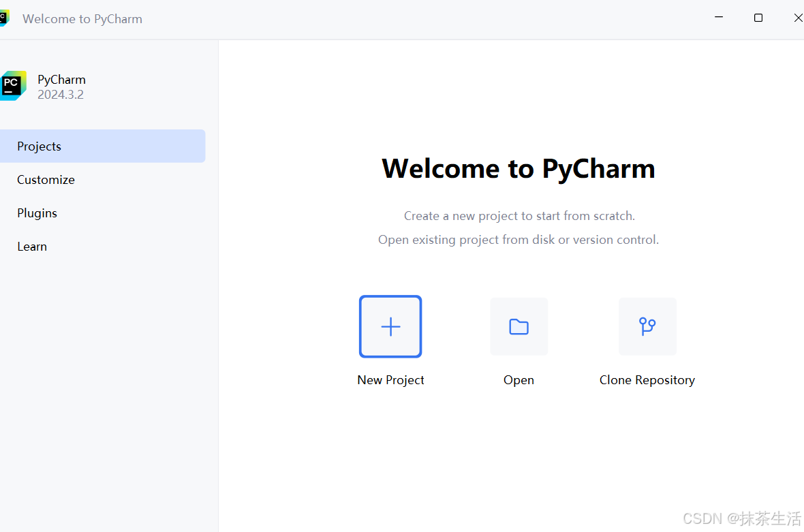Close the Welcome to PyCharm window
Screen dimensions: 804x532
pos(797,18)
